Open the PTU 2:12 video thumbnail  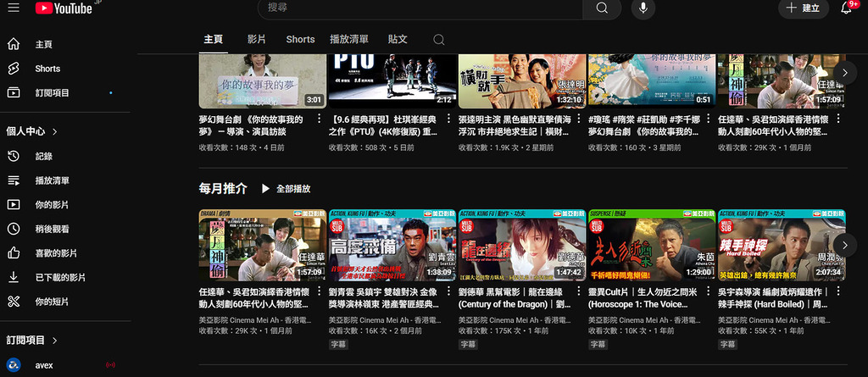click(x=392, y=80)
